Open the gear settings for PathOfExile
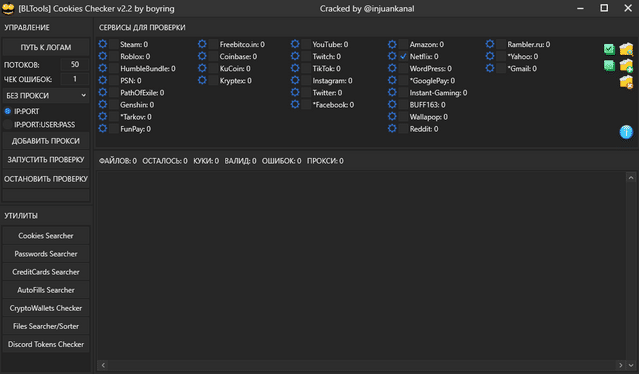 pos(103,92)
